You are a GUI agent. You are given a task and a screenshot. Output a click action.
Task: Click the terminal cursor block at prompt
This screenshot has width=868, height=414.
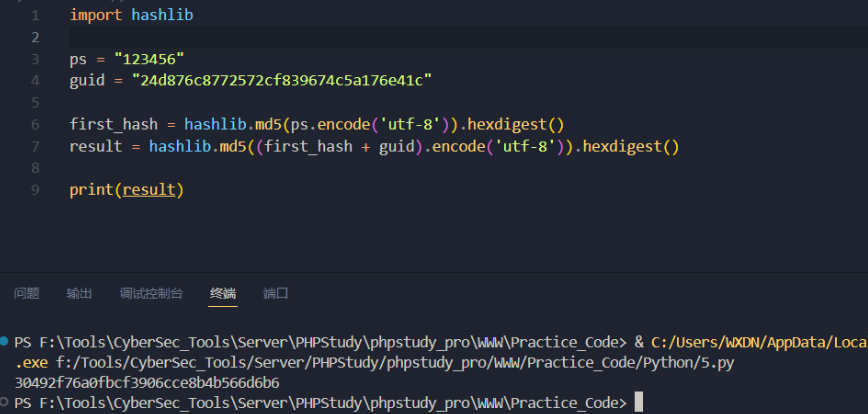coord(637,403)
